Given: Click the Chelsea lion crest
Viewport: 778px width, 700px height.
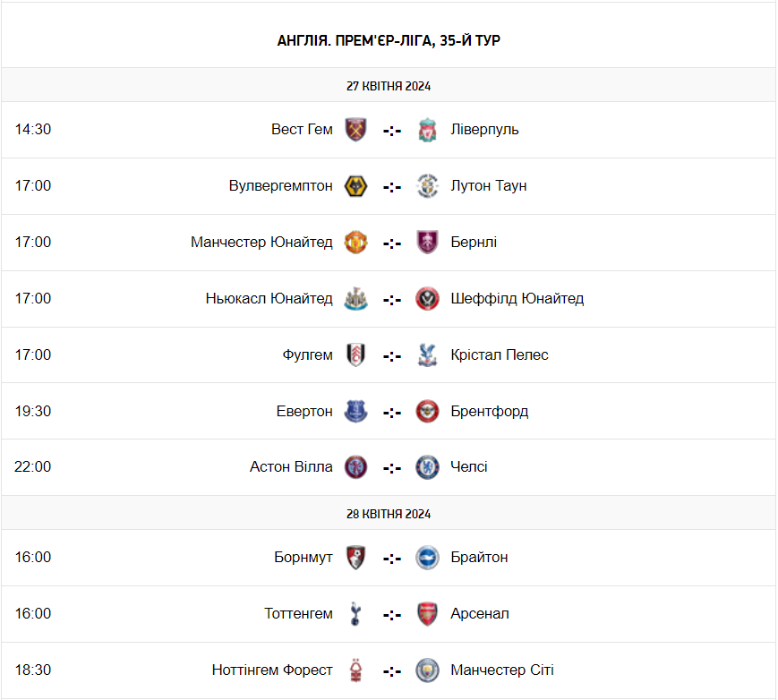Looking at the screenshot, I should click(427, 467).
